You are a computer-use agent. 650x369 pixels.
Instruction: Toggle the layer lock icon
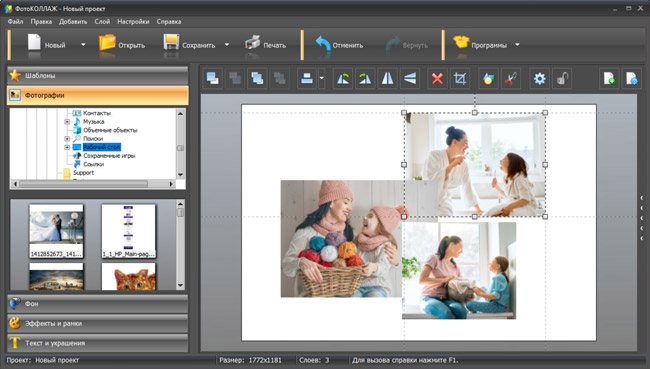click(x=562, y=78)
